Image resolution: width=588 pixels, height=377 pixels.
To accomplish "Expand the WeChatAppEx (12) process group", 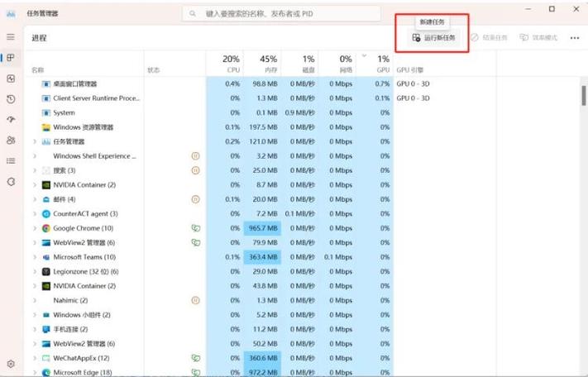I will (34, 358).
